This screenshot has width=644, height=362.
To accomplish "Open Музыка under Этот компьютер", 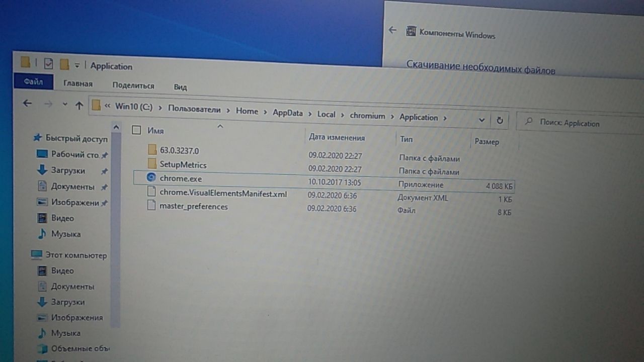I will pyautogui.click(x=65, y=333).
